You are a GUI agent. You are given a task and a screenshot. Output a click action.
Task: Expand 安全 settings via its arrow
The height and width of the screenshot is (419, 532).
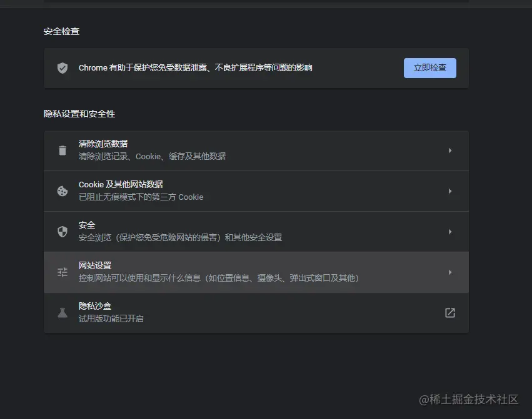tap(450, 231)
